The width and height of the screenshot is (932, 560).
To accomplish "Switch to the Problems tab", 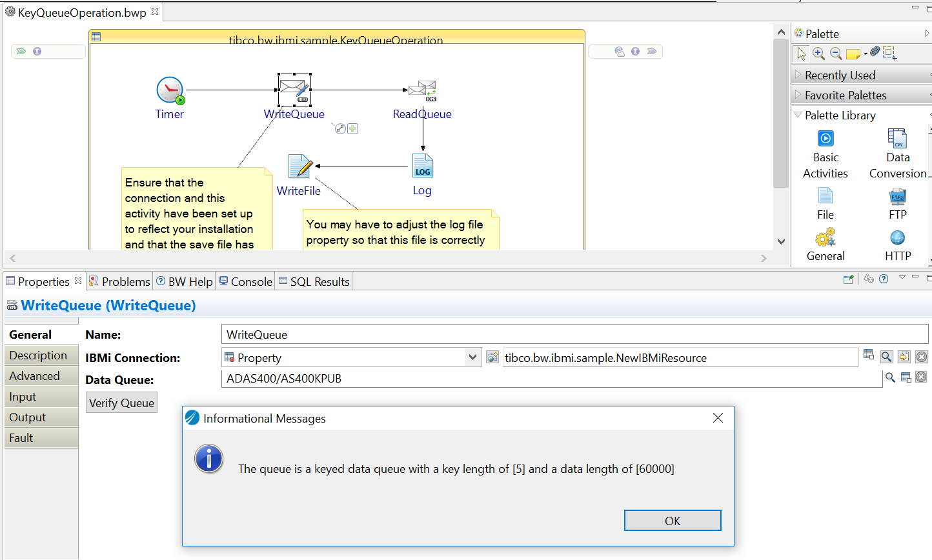I will coord(119,281).
